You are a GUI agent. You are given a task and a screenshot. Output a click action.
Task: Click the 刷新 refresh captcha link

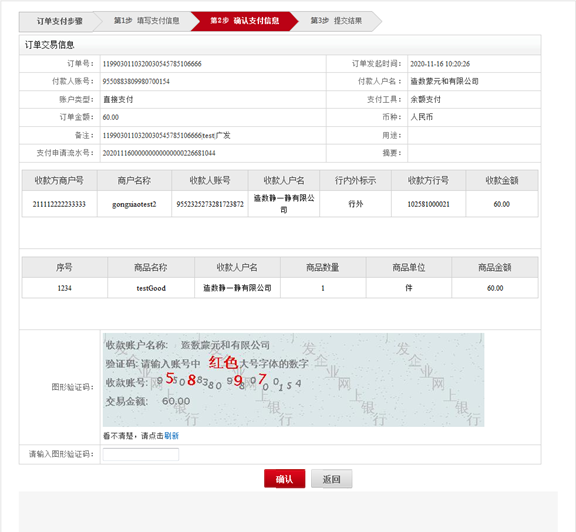coord(172,436)
